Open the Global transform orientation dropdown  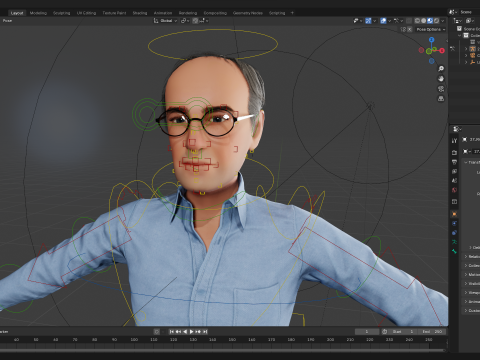165,21
